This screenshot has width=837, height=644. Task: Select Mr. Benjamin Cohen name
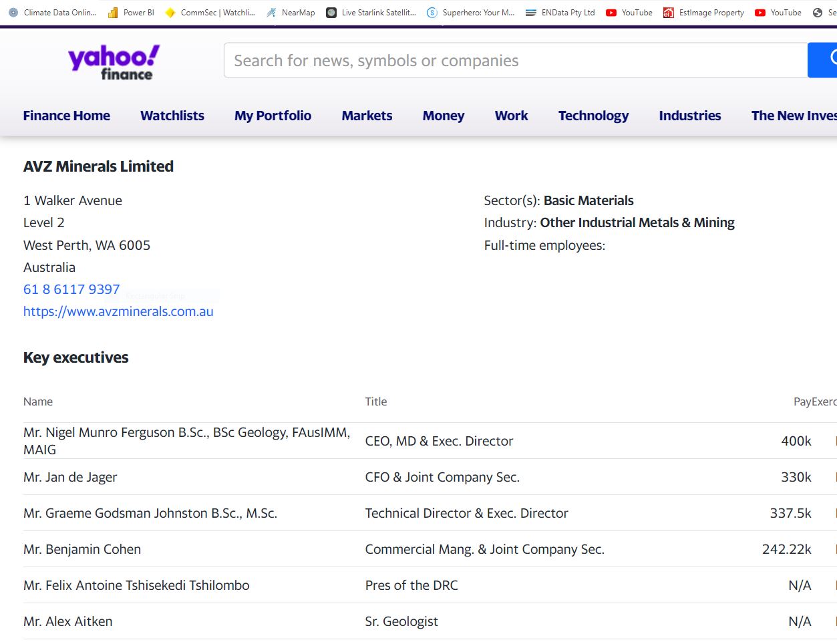click(x=82, y=549)
